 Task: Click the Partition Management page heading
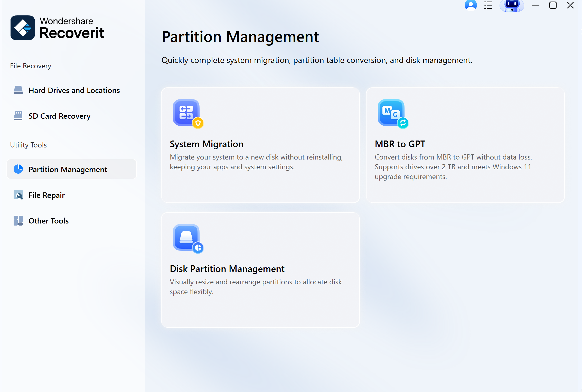pos(240,37)
